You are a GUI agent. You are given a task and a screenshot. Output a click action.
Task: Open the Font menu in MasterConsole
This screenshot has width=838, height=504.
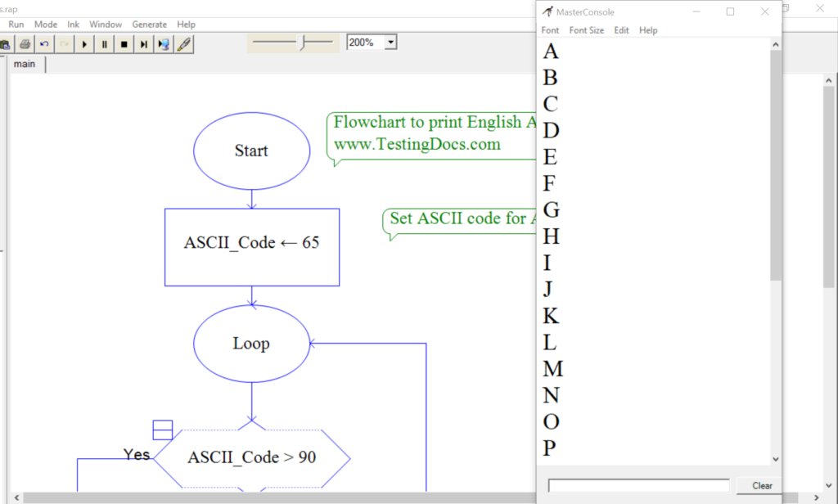pyautogui.click(x=549, y=29)
